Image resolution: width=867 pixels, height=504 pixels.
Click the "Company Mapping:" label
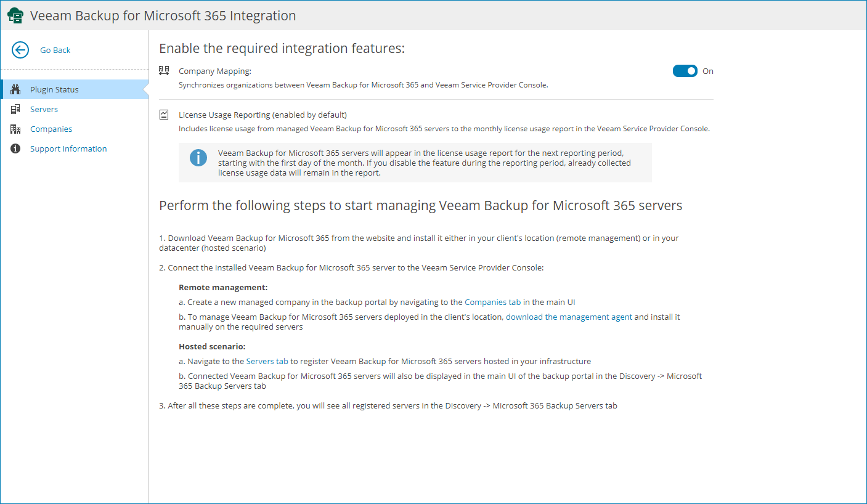[x=215, y=71]
